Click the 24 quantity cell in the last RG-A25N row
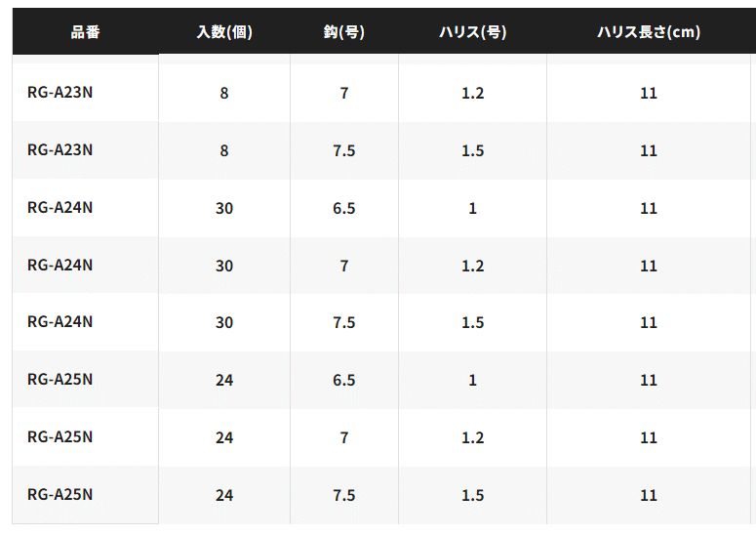Screen dimensions: 756x536 point(224,495)
